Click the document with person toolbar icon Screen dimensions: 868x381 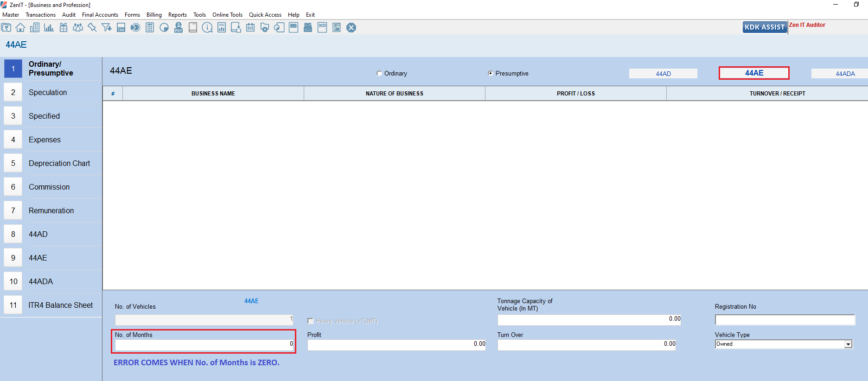[x=236, y=28]
